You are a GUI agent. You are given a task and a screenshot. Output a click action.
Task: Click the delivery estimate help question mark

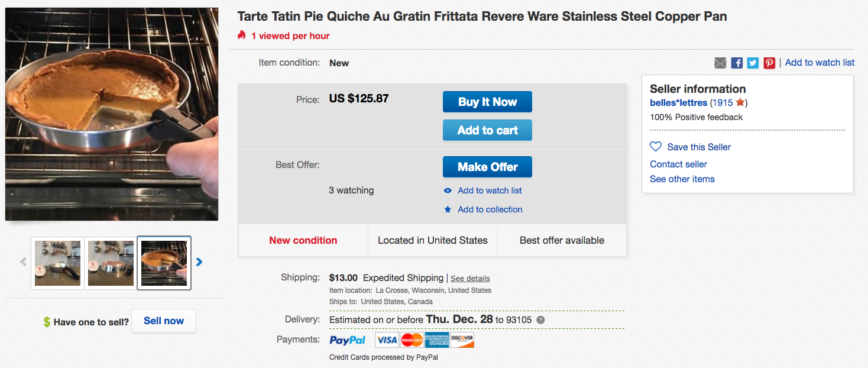coord(540,320)
